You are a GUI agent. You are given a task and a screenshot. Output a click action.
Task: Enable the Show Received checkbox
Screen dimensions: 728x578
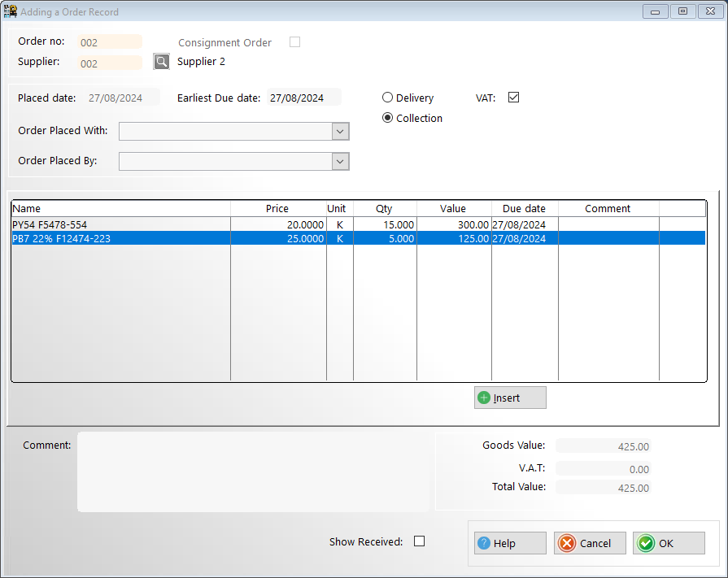pyautogui.click(x=420, y=541)
